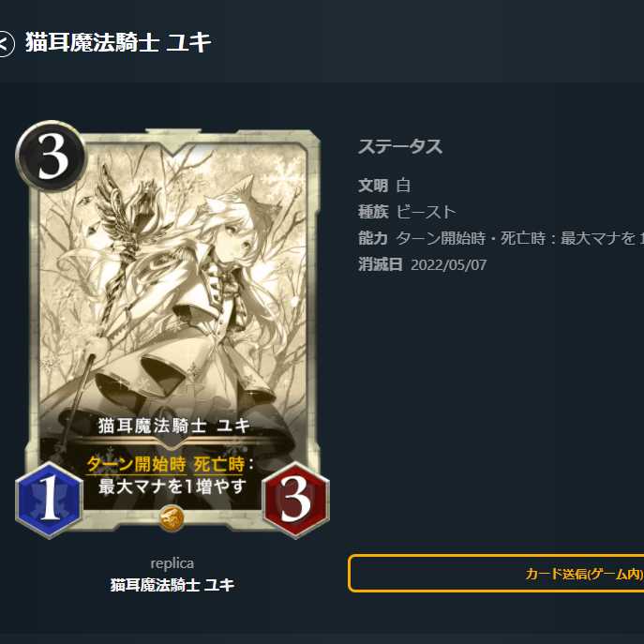
Task: Click the 種族 value ビースト
Action: point(427,212)
